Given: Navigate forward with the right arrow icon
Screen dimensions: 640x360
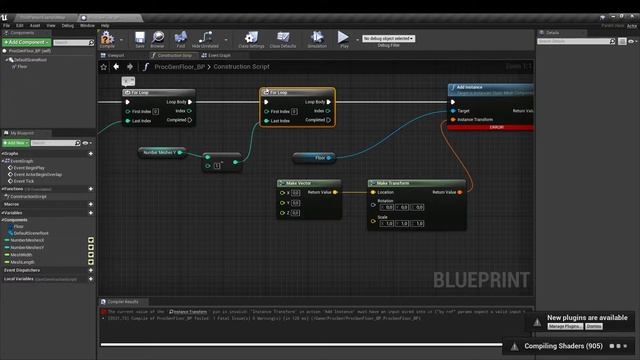Looking at the screenshot, I should [130, 67].
